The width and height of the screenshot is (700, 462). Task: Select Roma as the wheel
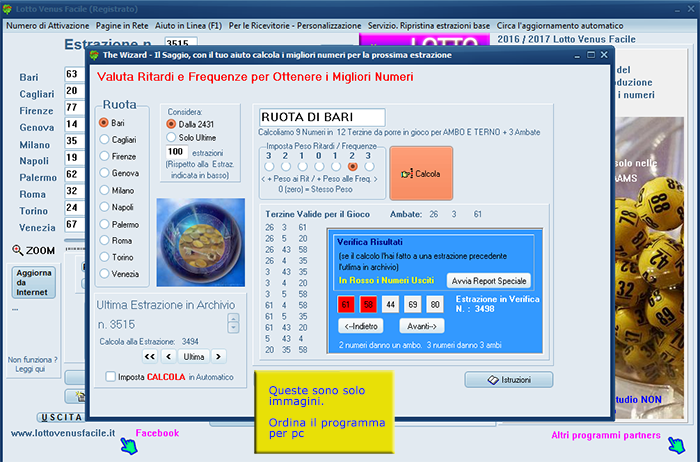104,240
